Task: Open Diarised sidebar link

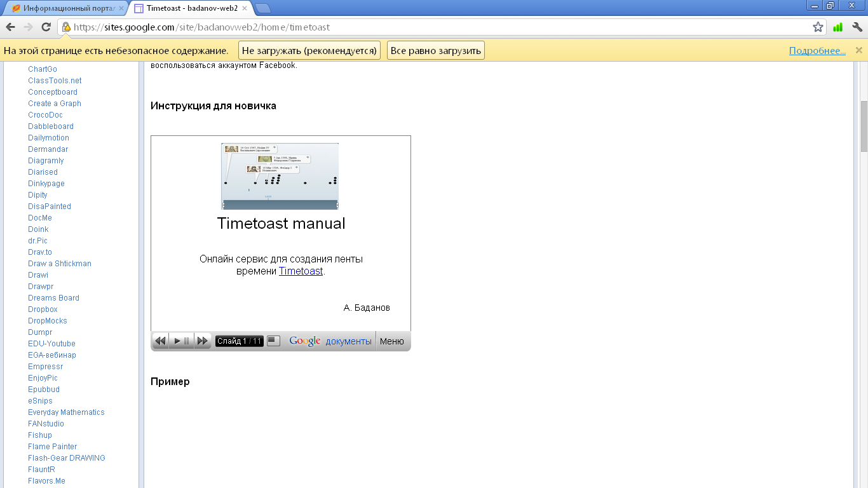Action: point(43,172)
